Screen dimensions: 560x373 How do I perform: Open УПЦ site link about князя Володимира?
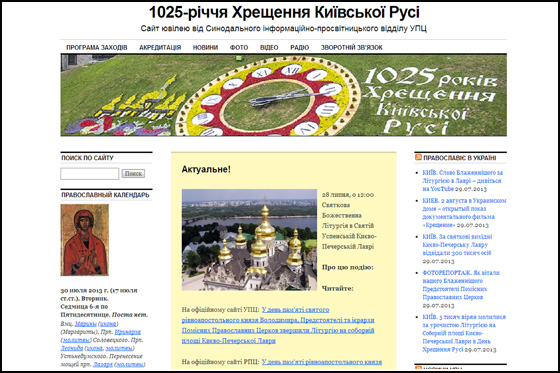pos(278,325)
